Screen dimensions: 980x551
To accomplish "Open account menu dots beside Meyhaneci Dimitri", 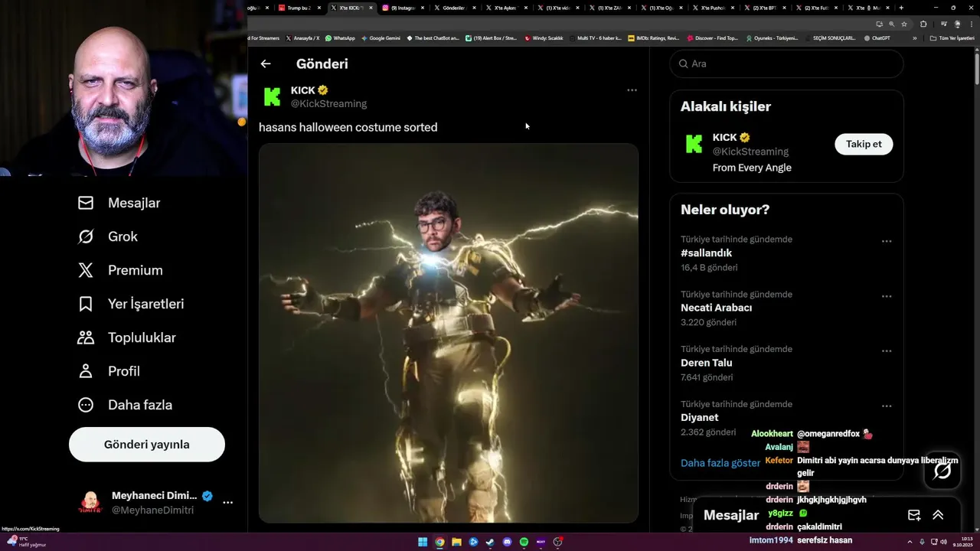I will click(227, 503).
